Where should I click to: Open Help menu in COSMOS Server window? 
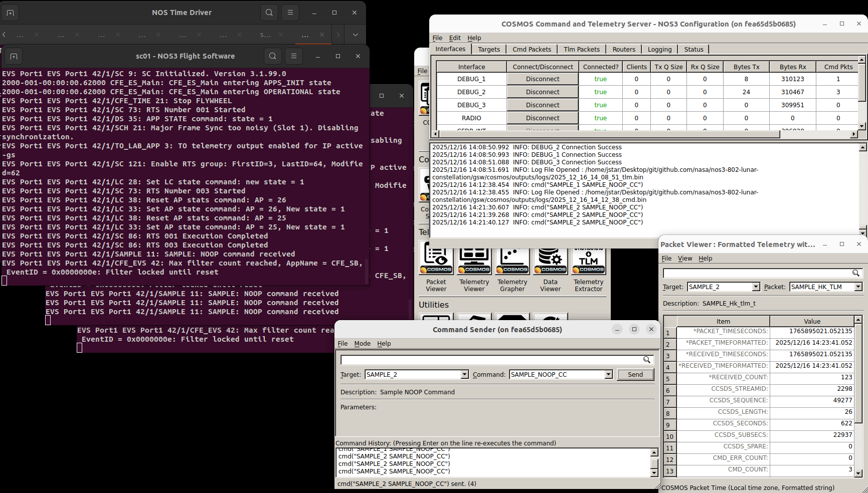pos(474,38)
